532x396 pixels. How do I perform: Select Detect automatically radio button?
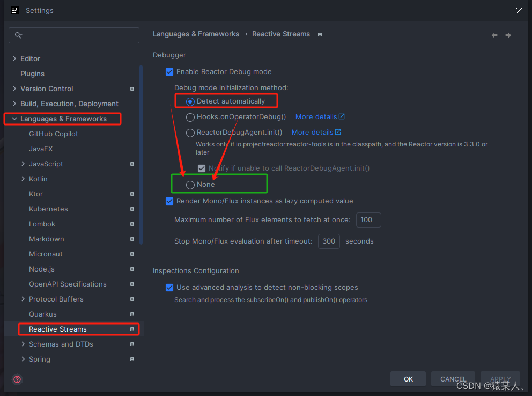point(190,101)
